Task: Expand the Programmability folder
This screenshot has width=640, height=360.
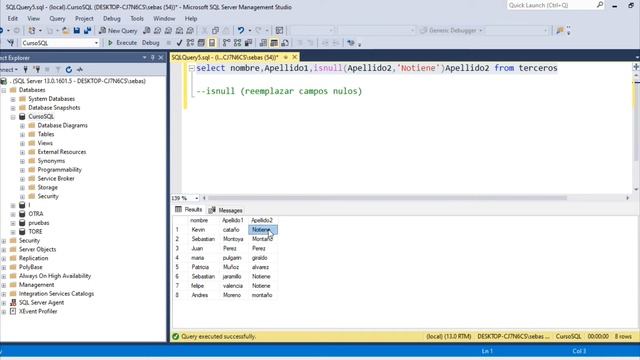Action: [22, 170]
